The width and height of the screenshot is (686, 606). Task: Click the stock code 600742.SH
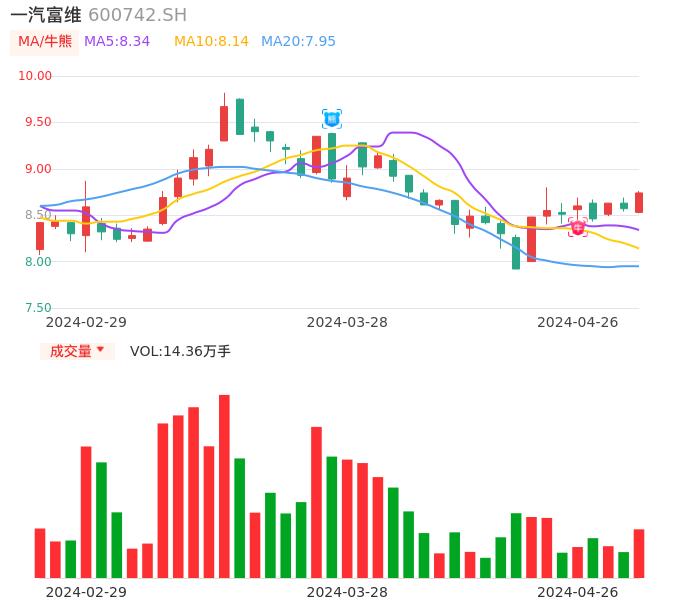click(137, 15)
